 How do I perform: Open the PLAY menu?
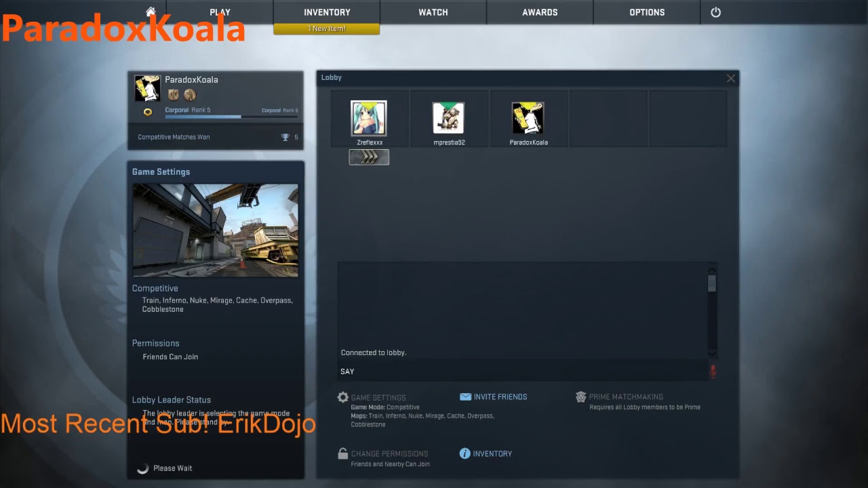[x=220, y=12]
